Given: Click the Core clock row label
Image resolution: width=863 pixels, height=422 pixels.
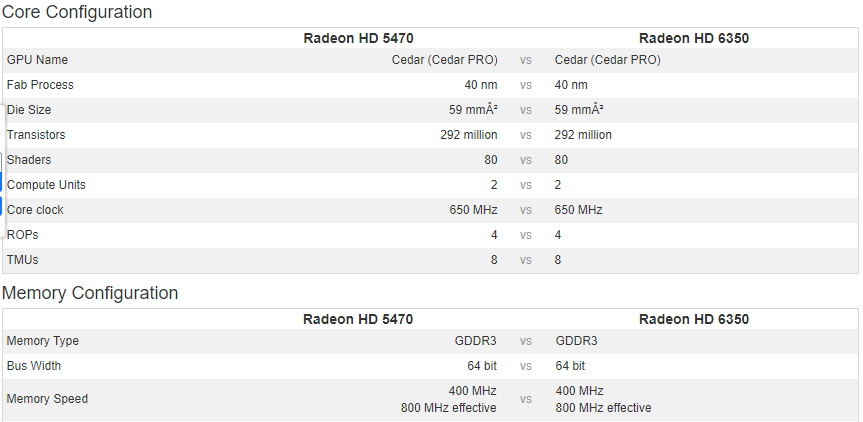Looking at the screenshot, I should (x=35, y=210).
